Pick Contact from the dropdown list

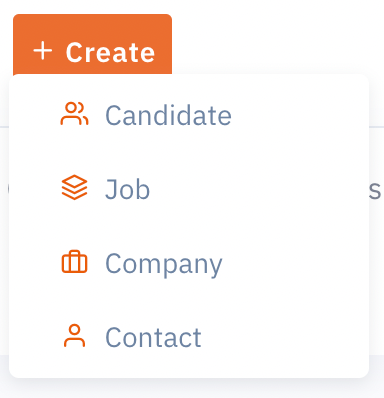(x=189, y=337)
